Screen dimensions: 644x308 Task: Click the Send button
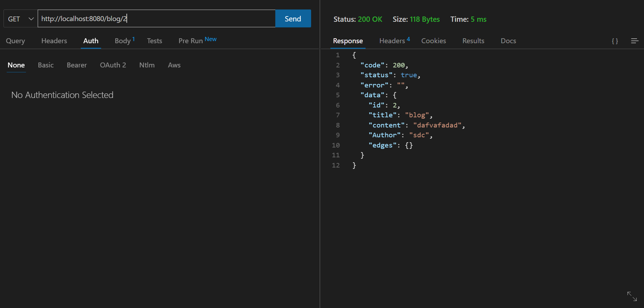[x=293, y=19]
